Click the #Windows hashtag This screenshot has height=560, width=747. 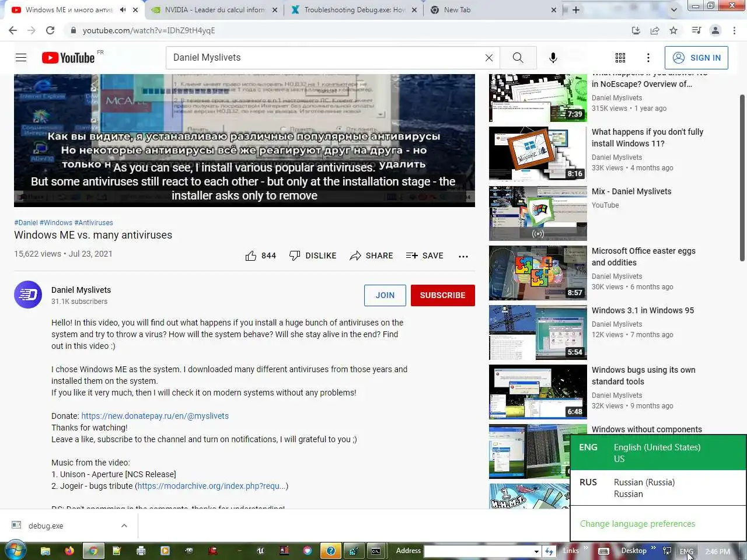[x=56, y=223]
